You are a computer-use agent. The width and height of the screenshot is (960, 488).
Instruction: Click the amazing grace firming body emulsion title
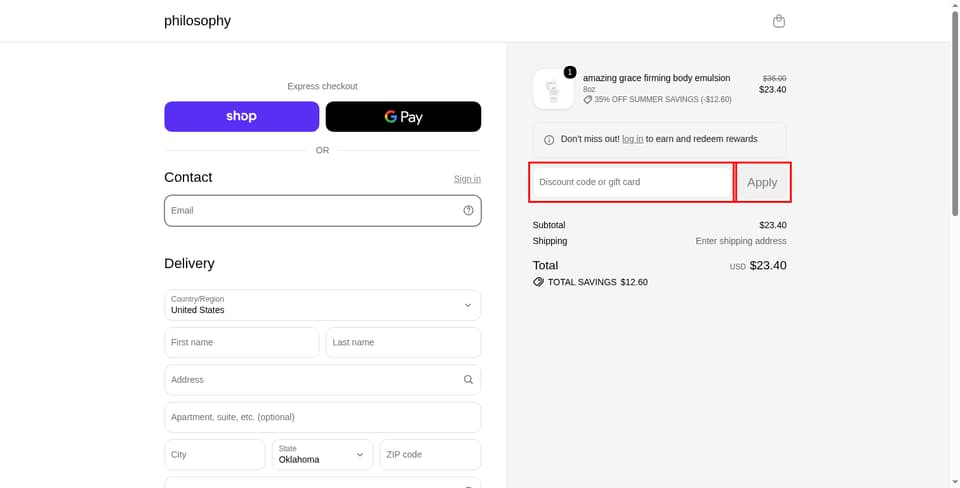pyautogui.click(x=656, y=78)
